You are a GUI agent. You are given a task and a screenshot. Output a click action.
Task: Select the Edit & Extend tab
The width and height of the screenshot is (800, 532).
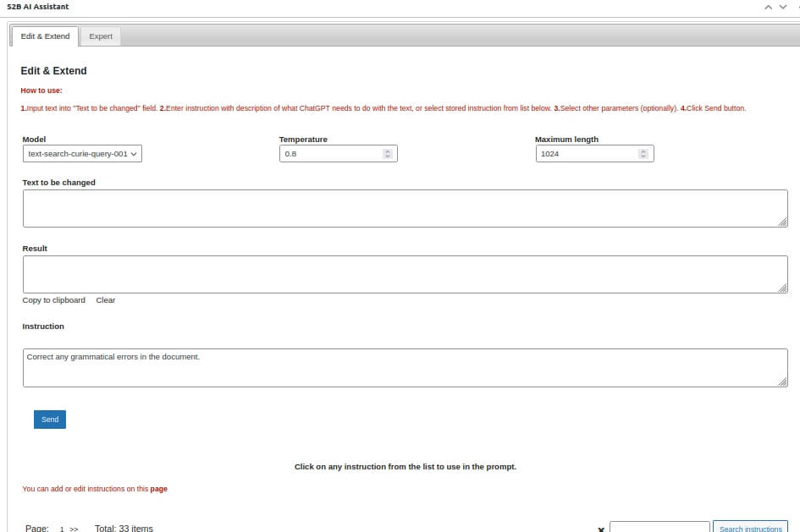point(45,36)
